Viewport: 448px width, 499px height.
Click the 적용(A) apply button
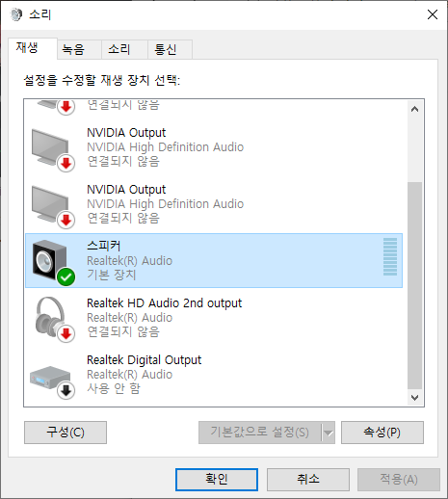coord(399,480)
